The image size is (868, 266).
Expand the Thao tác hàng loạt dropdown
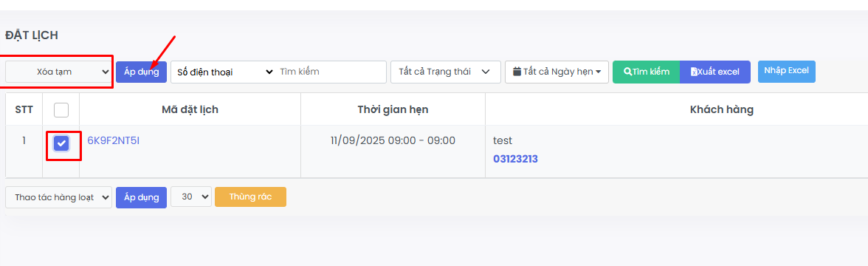(59, 197)
